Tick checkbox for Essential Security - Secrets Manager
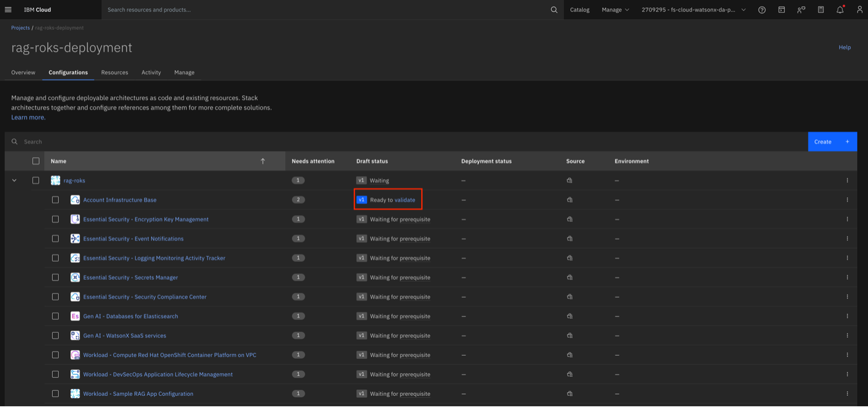Screen dimensions: 868x408 tap(55, 277)
